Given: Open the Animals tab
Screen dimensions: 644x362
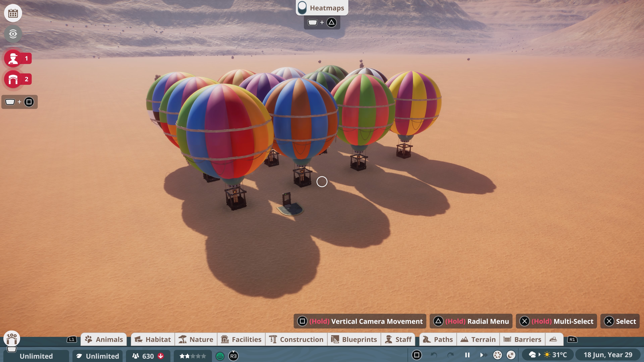Looking at the screenshot, I should pyautogui.click(x=104, y=339).
